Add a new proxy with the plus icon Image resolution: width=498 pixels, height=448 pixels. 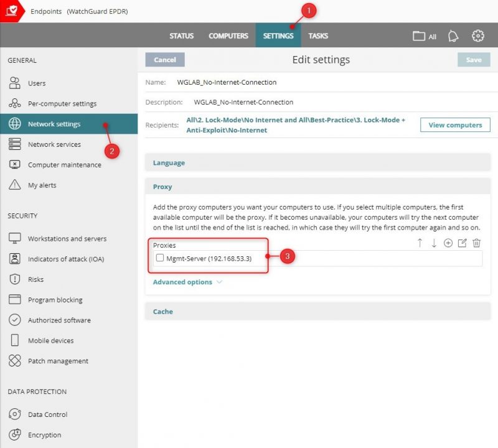448,244
